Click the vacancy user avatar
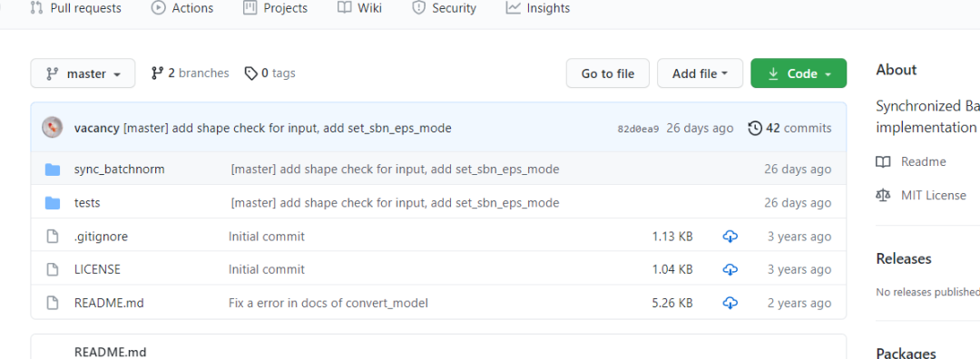The image size is (980, 359). pos(52,127)
